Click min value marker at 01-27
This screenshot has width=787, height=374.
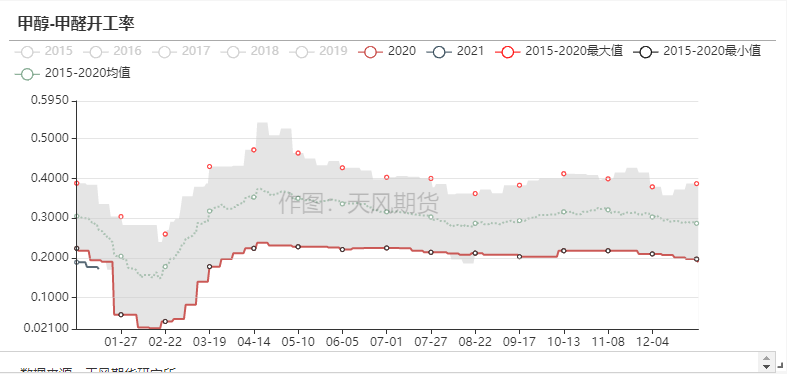tap(120, 314)
